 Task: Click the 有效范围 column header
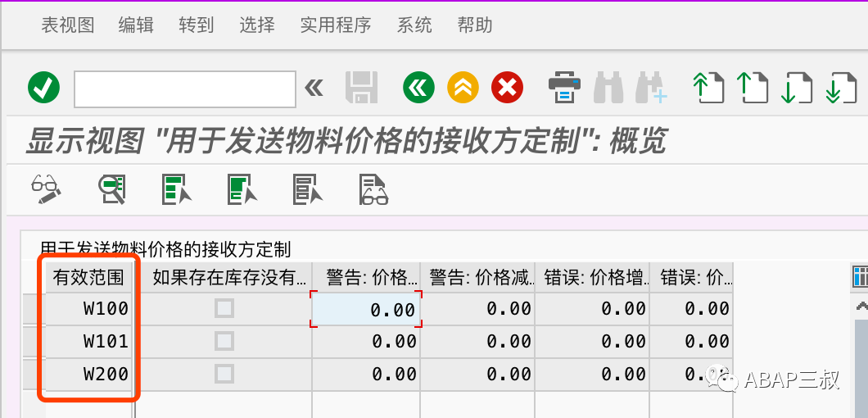point(88,277)
